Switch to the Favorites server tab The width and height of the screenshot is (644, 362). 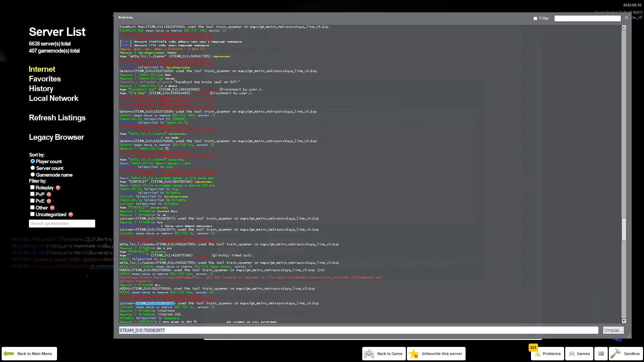[x=45, y=79]
